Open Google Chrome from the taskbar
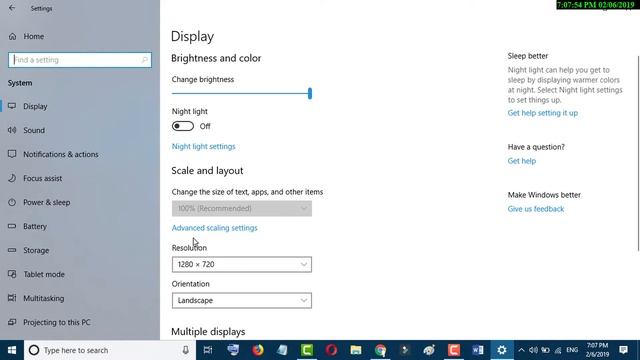 tap(380, 350)
